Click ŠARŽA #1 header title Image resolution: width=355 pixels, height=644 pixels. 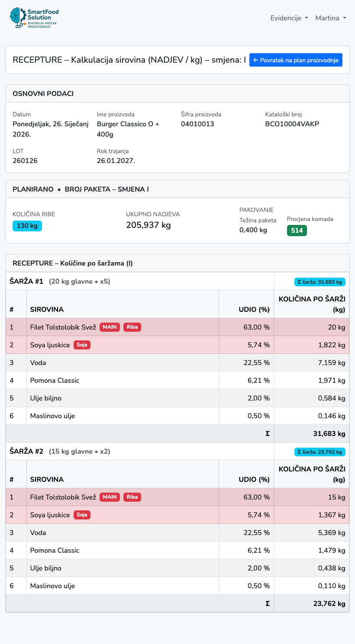[26, 282]
